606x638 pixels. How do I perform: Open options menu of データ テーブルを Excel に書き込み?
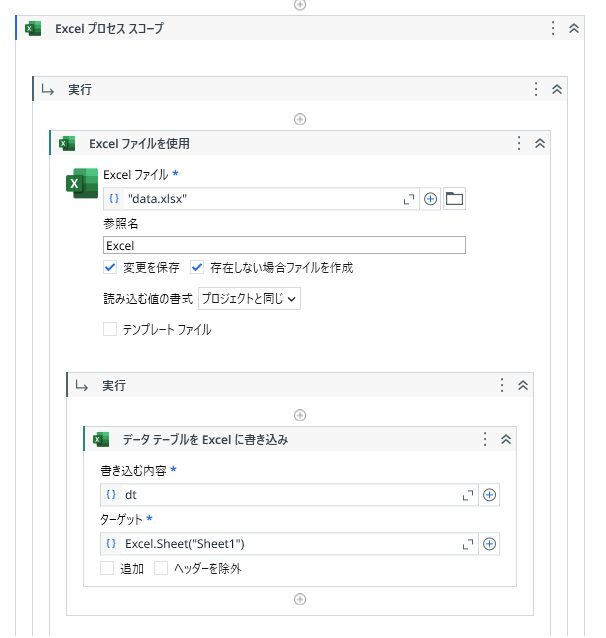(485, 439)
